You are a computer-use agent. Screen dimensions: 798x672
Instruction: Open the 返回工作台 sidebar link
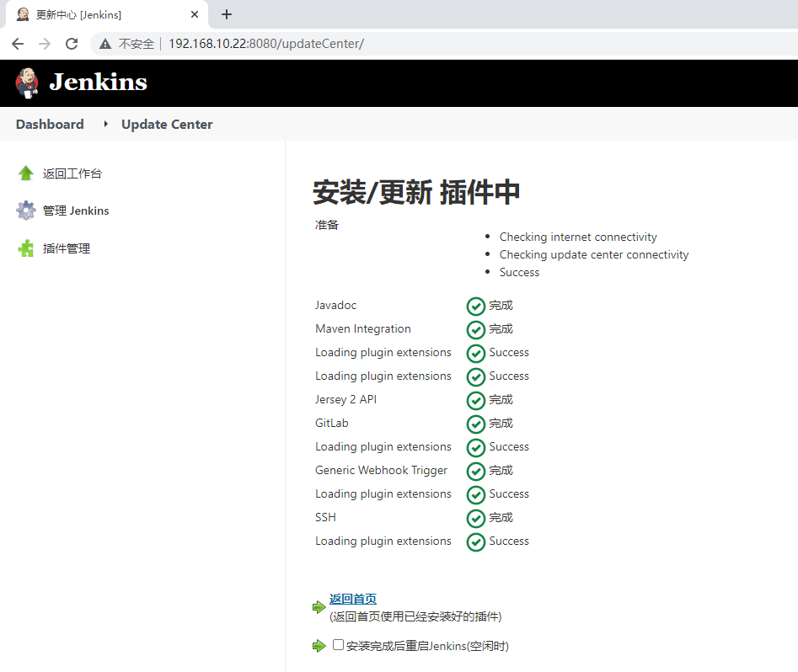point(72,173)
